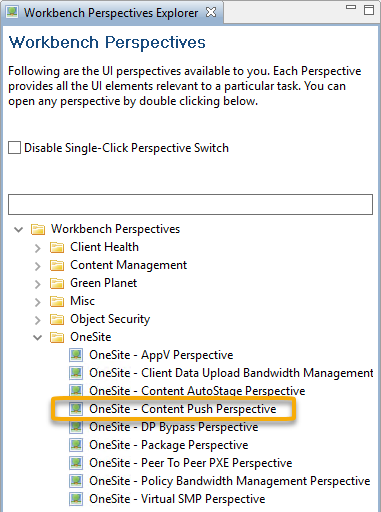Open OneSite - Client Data Upload Bandwidth Management
This screenshot has width=381, height=512.
(x=231, y=373)
